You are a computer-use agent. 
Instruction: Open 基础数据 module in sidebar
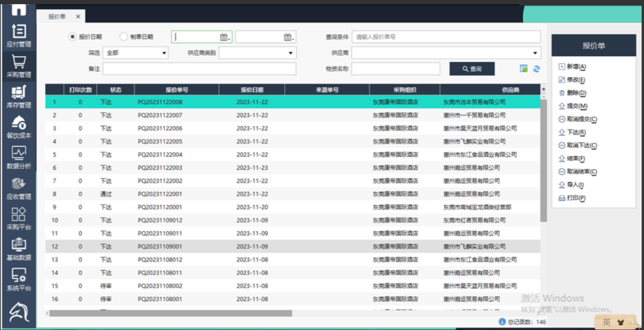[x=19, y=249]
